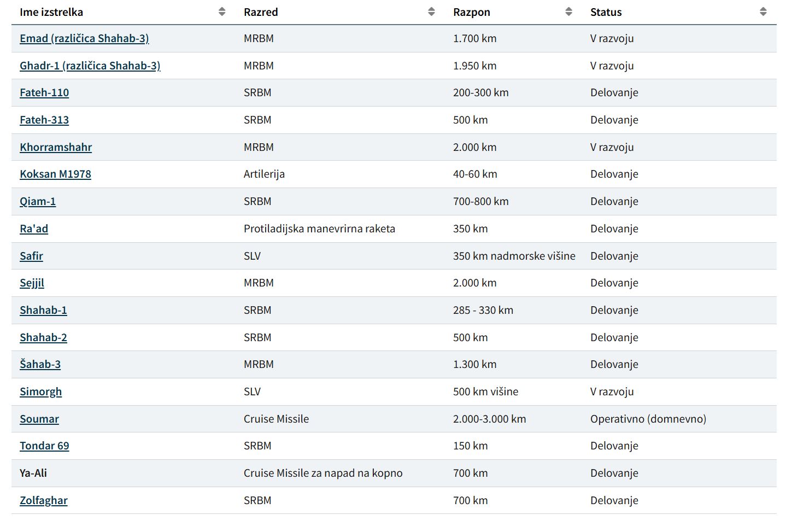Select '200-300 km' range cell
The width and height of the screenshot is (786, 532).
(513, 92)
